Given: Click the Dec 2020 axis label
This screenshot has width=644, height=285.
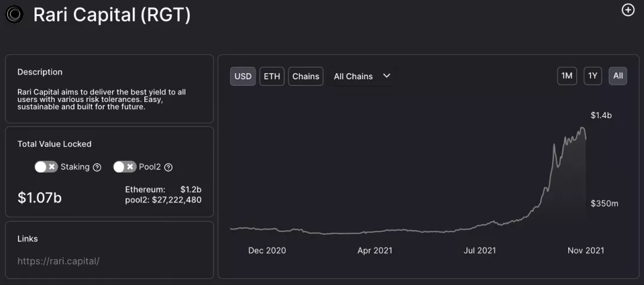Looking at the screenshot, I should coord(267,250).
